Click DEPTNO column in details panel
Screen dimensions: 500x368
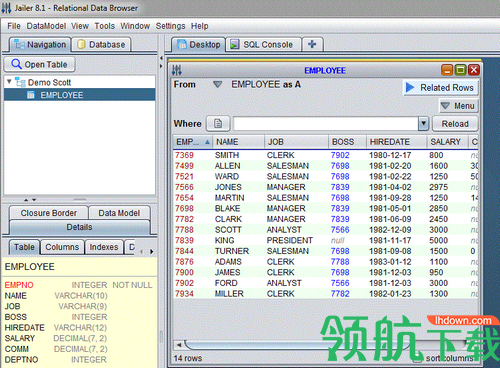tap(21, 360)
